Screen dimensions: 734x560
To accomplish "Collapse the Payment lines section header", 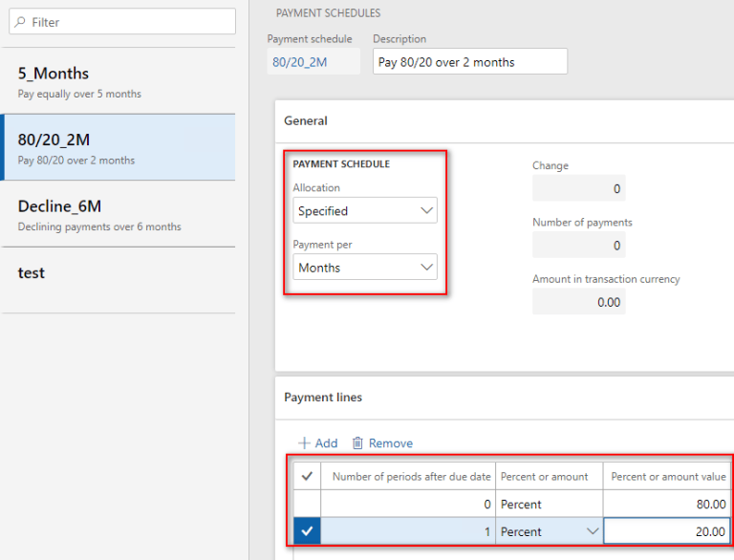I will (505, 398).
